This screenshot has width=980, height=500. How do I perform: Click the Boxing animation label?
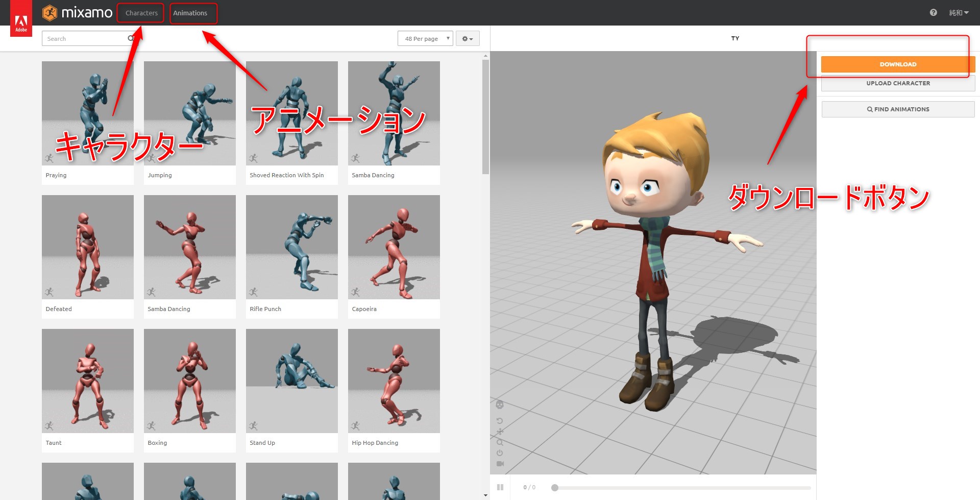(157, 443)
